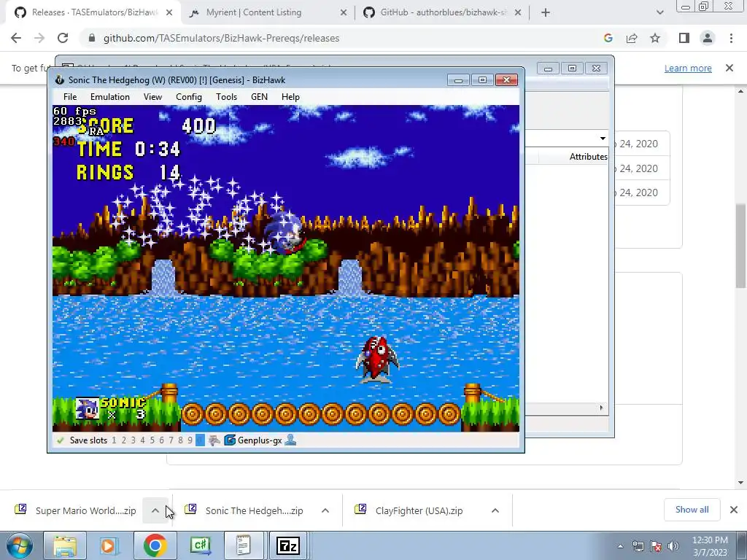Image resolution: width=747 pixels, height=560 pixels.
Task: Go back in Chrome
Action: pyautogui.click(x=16, y=38)
